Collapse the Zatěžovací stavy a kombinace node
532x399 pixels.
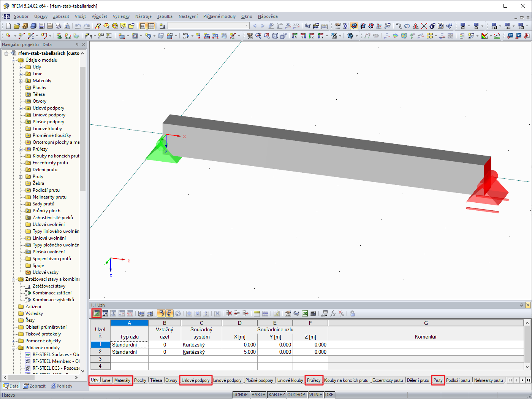pyautogui.click(x=14, y=280)
